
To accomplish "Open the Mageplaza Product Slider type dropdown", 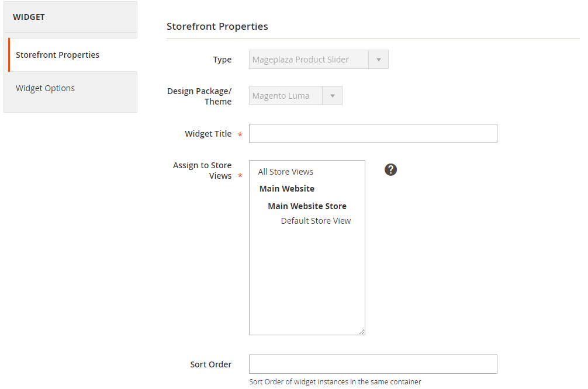I will tap(309, 60).
